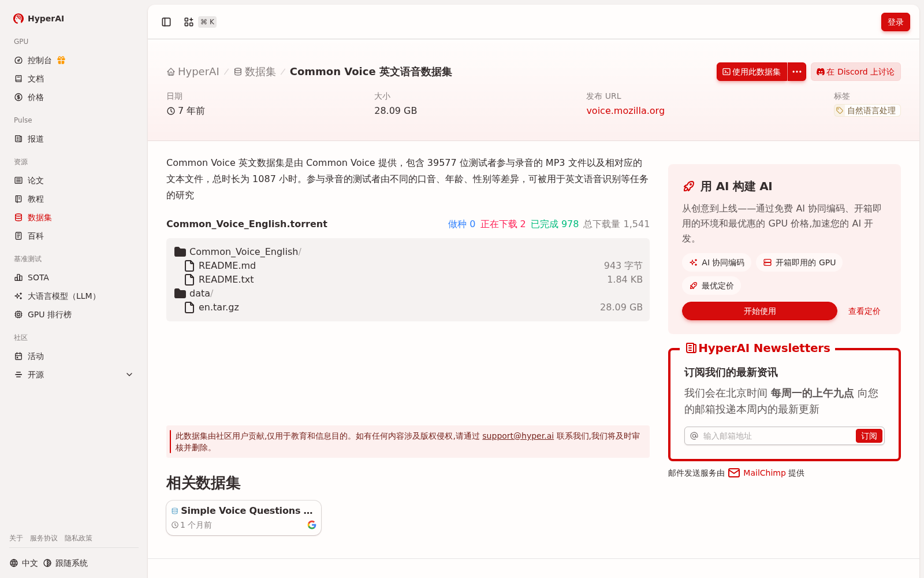Click ⌘ K shortcut badge
This screenshot has width=924, height=578.
tap(207, 22)
